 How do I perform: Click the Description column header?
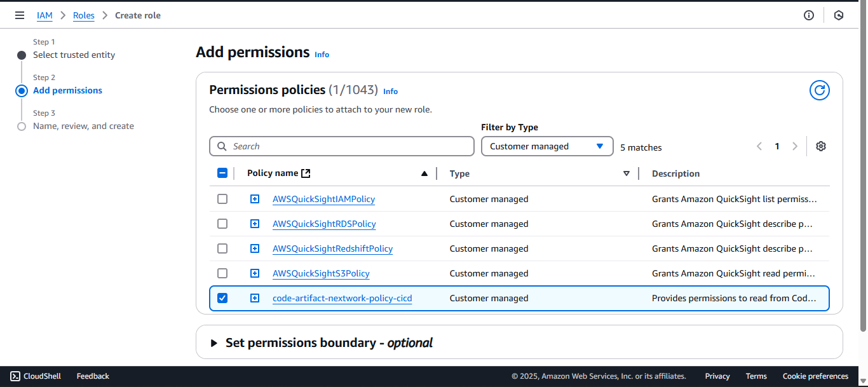pyautogui.click(x=675, y=173)
